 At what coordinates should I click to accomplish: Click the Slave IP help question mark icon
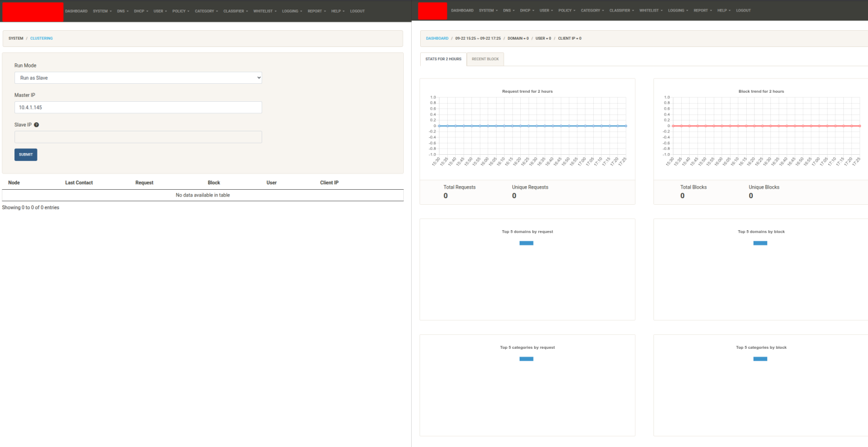[36, 125]
